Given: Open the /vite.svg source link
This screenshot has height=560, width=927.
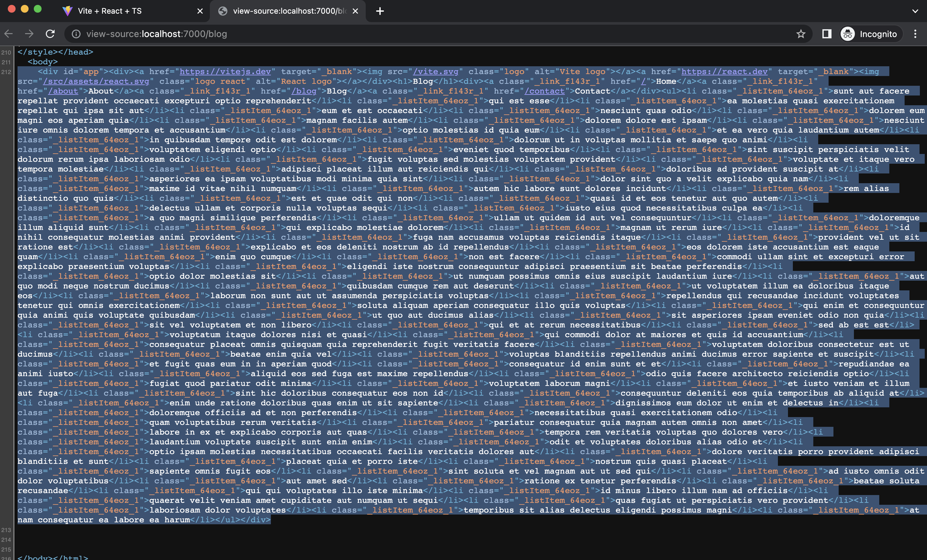Looking at the screenshot, I should pyautogui.click(x=436, y=71).
